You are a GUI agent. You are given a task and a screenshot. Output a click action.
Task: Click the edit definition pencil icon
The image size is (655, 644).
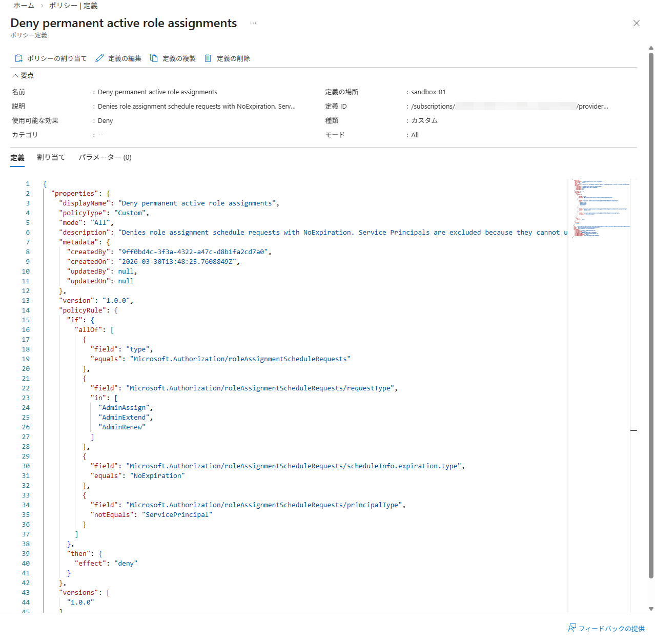pyautogui.click(x=99, y=58)
